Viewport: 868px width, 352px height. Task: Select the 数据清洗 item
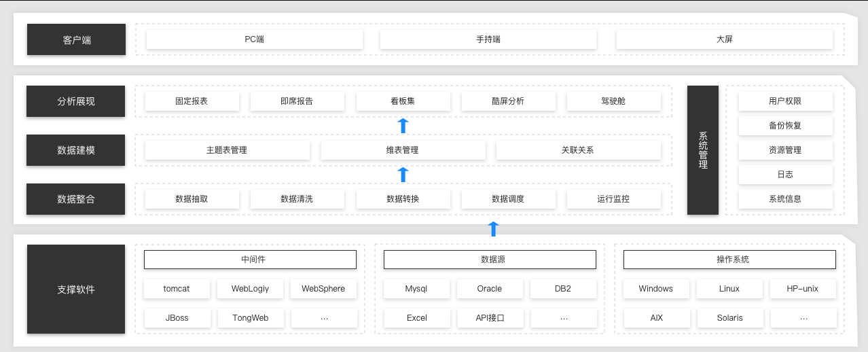coord(297,199)
